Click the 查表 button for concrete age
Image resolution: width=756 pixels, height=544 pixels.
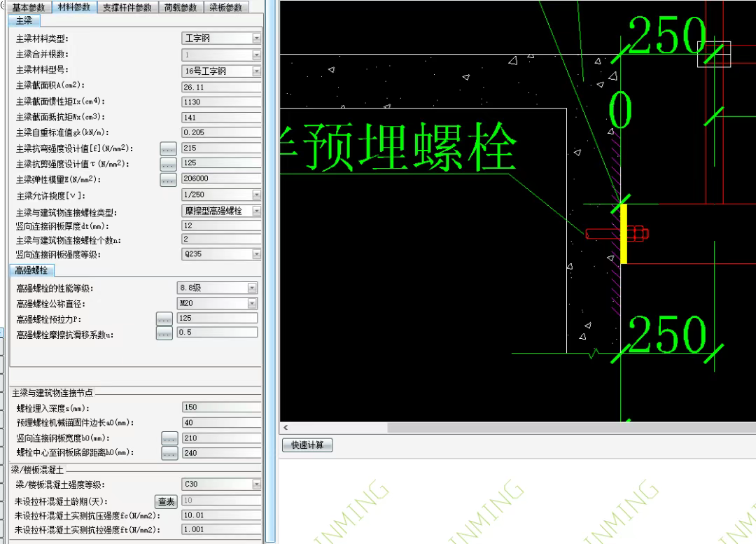tap(166, 501)
